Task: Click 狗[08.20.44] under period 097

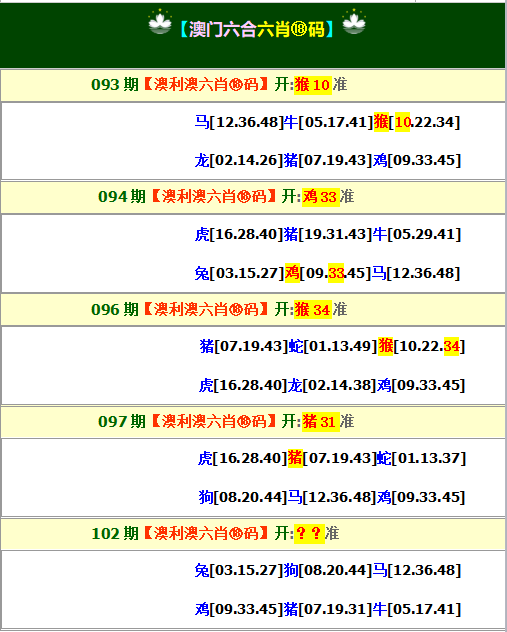Action: 243,497
